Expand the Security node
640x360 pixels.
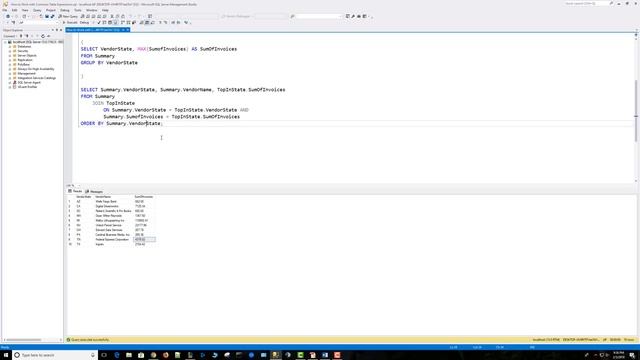click(x=10, y=51)
